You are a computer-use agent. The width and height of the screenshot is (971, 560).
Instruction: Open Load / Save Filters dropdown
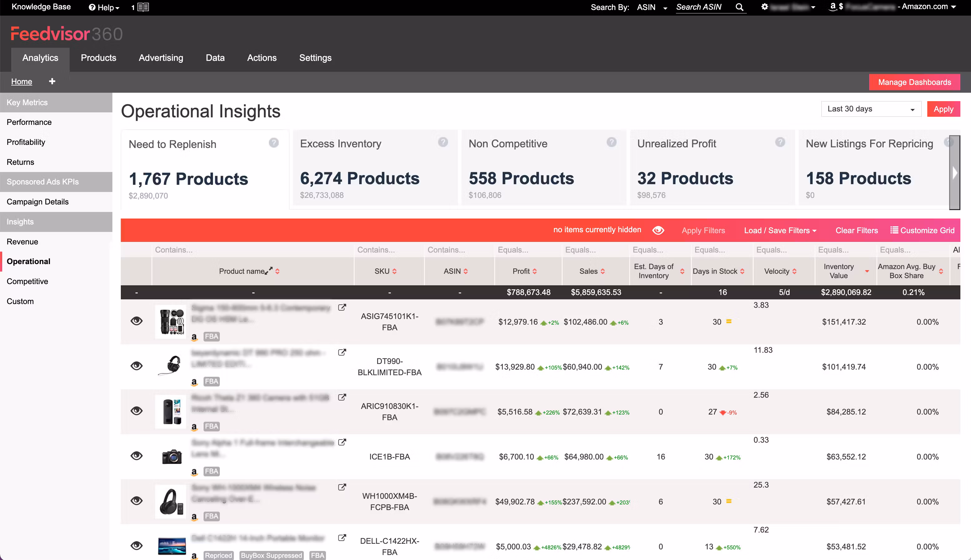tap(780, 230)
